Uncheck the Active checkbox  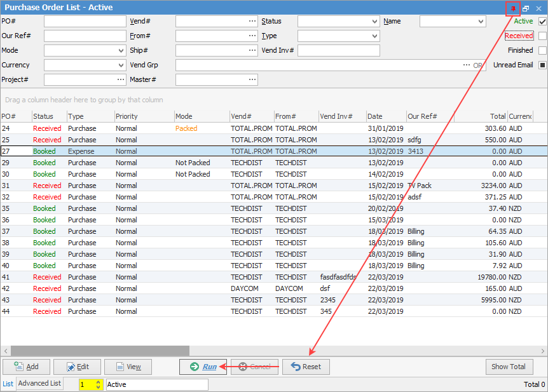tap(542, 22)
